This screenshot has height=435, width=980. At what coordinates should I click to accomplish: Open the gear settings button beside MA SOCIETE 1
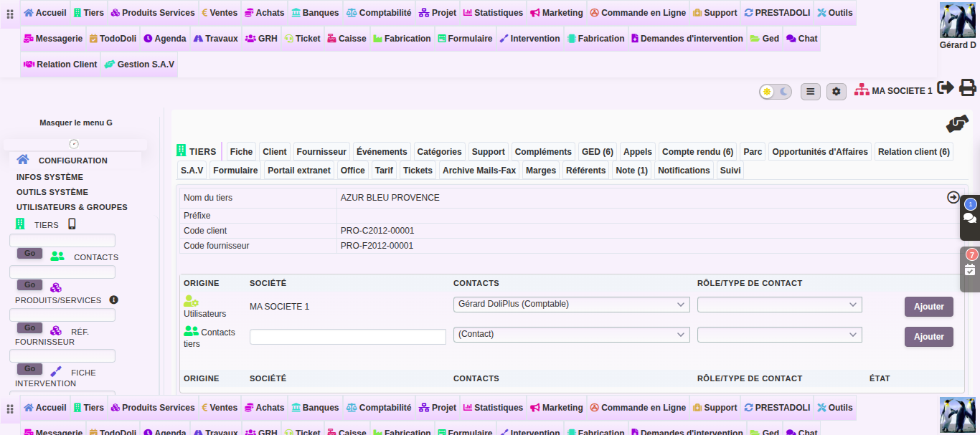pyautogui.click(x=837, y=92)
